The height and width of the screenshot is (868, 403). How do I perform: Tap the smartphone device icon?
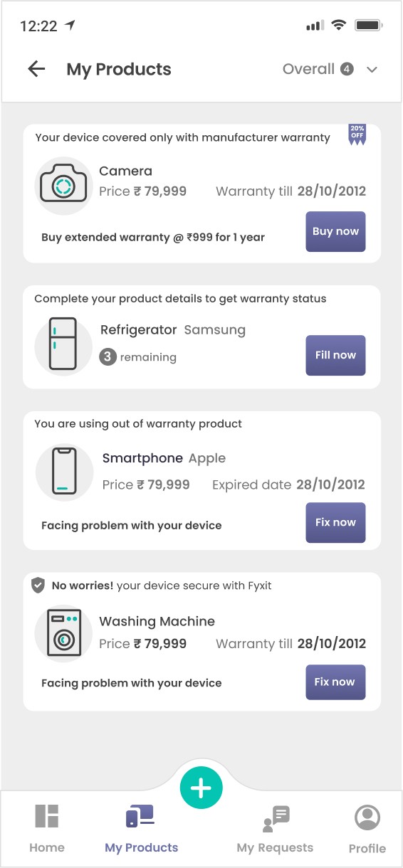coord(64,472)
